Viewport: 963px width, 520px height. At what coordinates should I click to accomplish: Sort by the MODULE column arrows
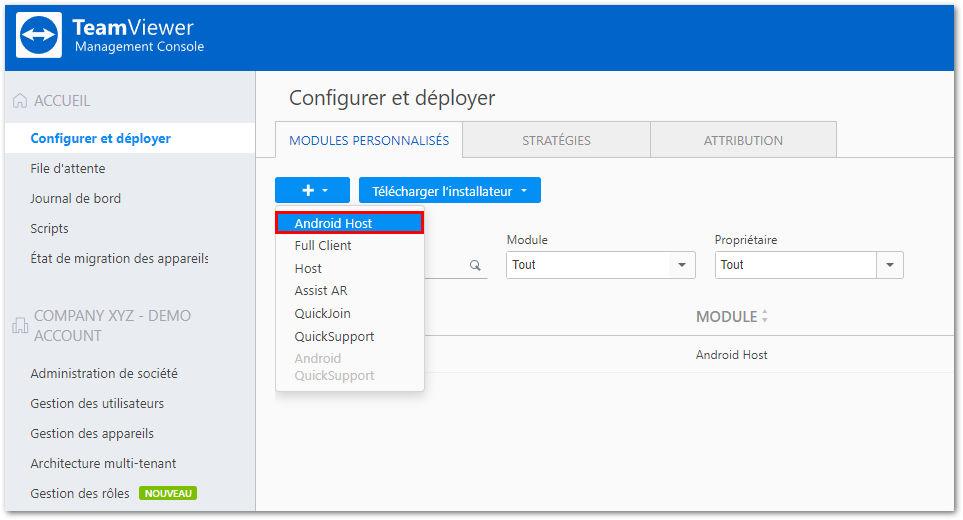(765, 317)
